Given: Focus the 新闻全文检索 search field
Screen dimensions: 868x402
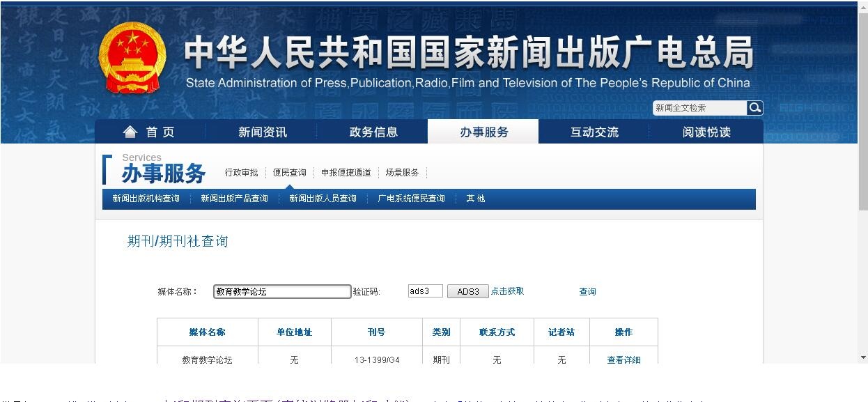Looking at the screenshot, I should (x=700, y=108).
